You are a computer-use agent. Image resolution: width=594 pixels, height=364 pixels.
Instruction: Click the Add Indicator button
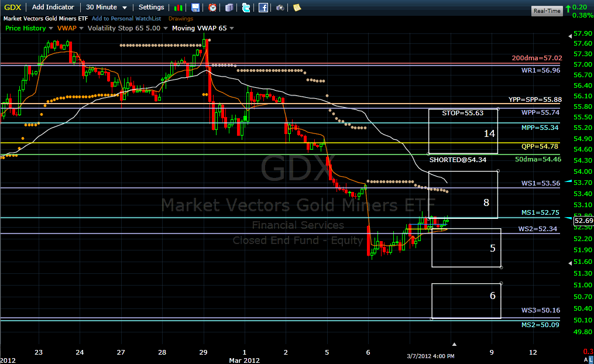(x=53, y=7)
